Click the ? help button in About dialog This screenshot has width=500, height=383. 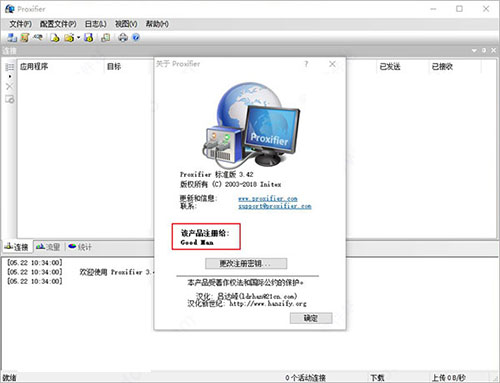[x=306, y=64]
